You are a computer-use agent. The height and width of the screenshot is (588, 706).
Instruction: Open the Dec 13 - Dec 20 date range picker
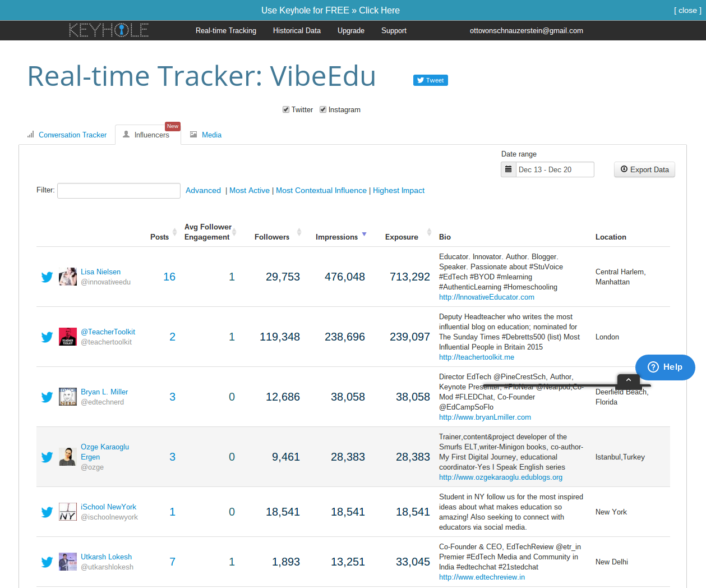click(555, 169)
